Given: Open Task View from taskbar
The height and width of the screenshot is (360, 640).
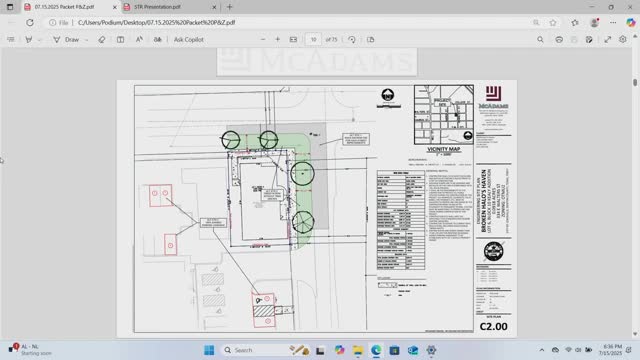Looking at the screenshot, I should [320, 350].
